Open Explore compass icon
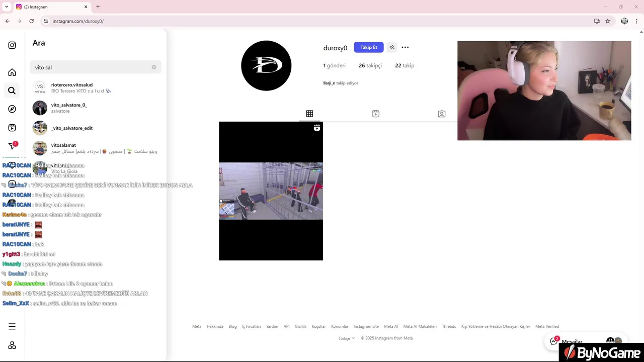The height and width of the screenshot is (362, 644). point(12,109)
